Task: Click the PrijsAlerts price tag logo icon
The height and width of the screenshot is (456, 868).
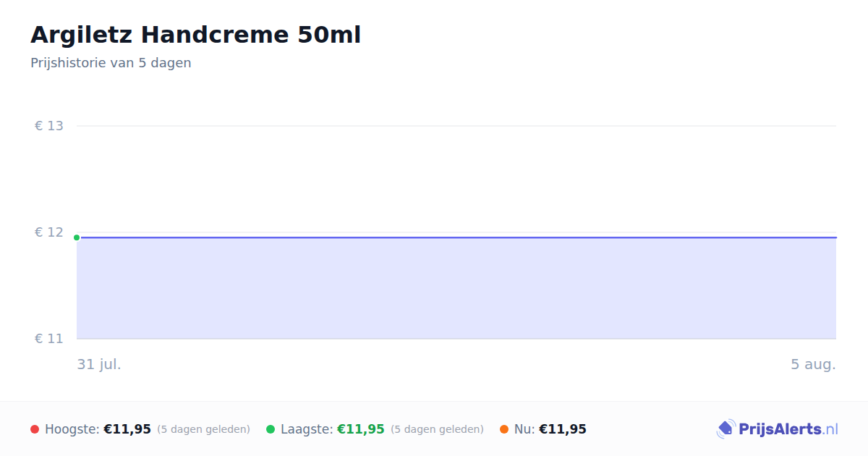Action: coord(726,429)
